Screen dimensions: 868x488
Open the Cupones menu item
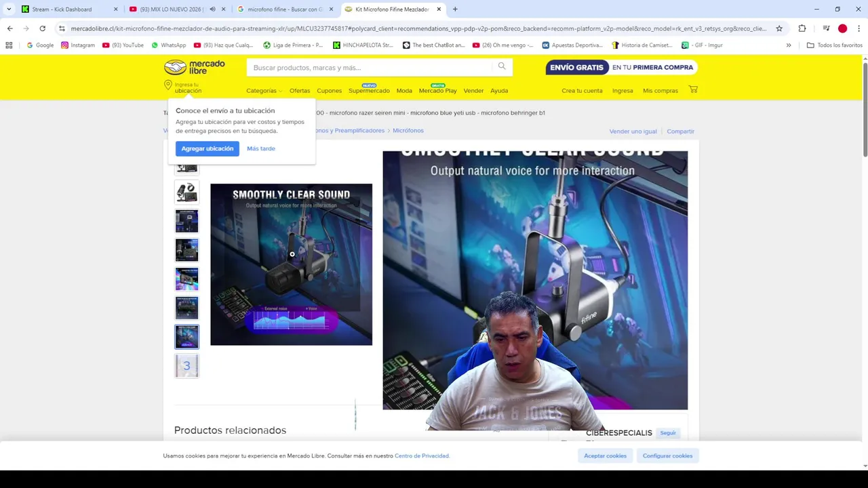330,91
